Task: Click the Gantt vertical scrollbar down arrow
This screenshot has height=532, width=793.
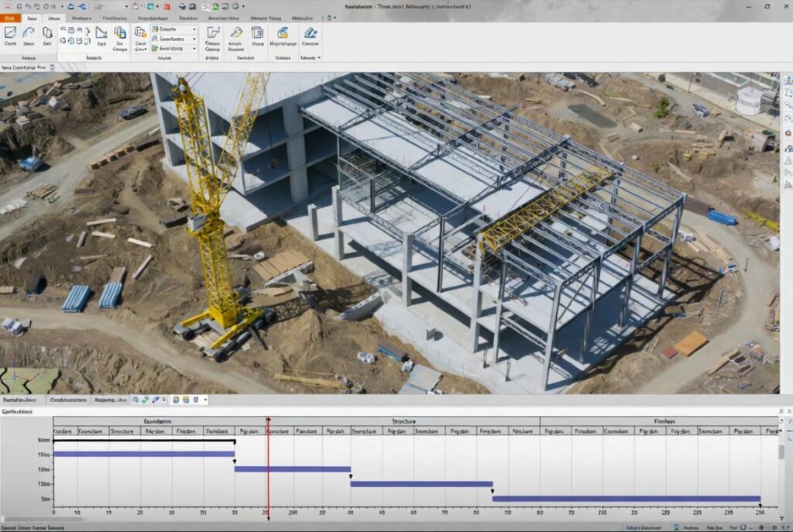Action: coord(782,518)
